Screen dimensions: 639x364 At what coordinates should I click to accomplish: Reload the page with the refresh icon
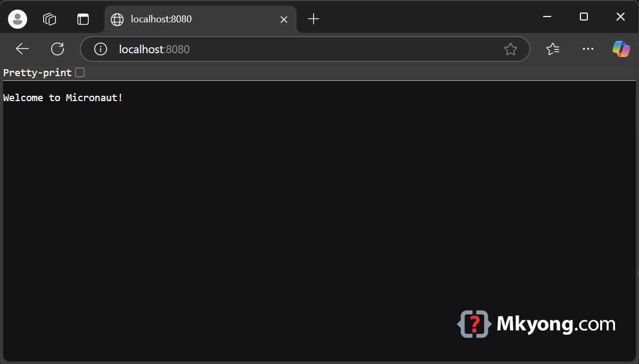tap(57, 48)
